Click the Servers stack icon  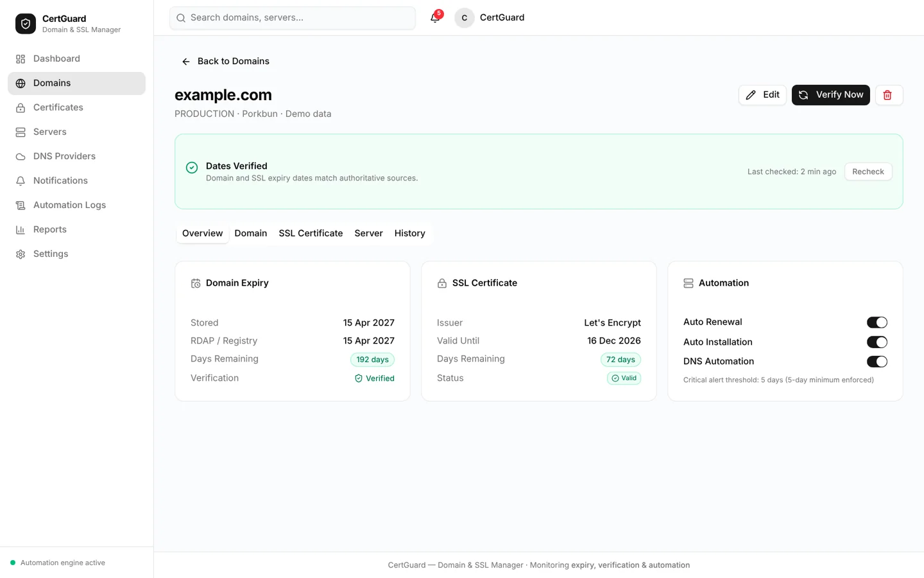click(21, 132)
